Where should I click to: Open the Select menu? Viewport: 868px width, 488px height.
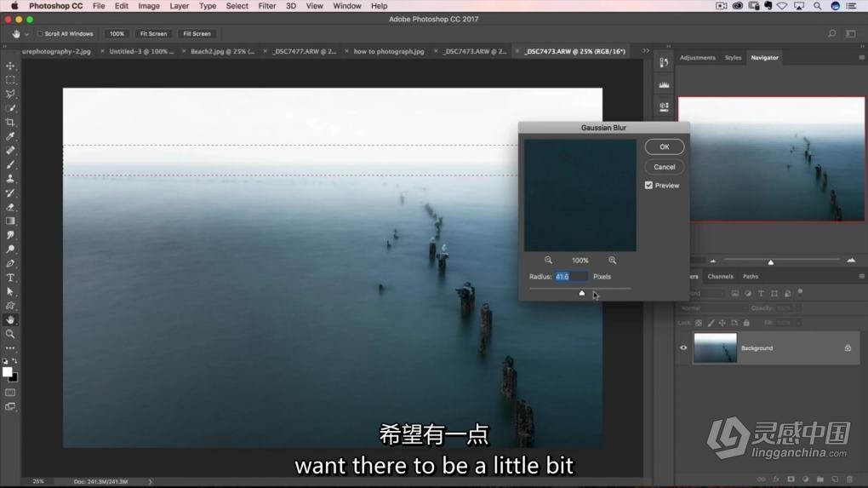[237, 6]
